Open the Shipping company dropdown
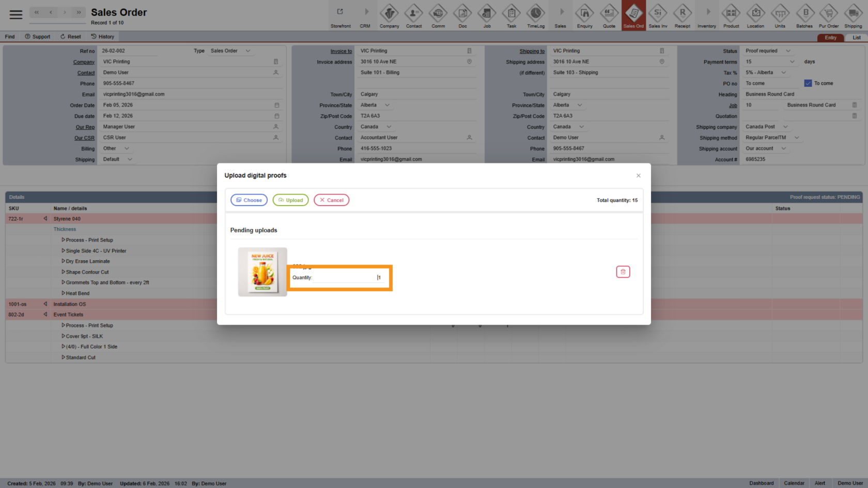This screenshot has height=488, width=868. [785, 127]
